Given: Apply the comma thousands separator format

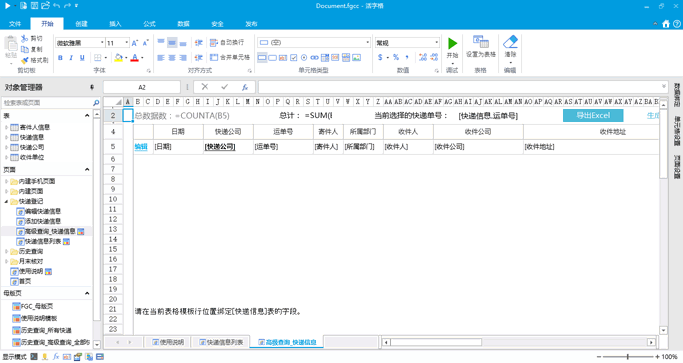Looking at the screenshot, I should pyautogui.click(x=407, y=57).
